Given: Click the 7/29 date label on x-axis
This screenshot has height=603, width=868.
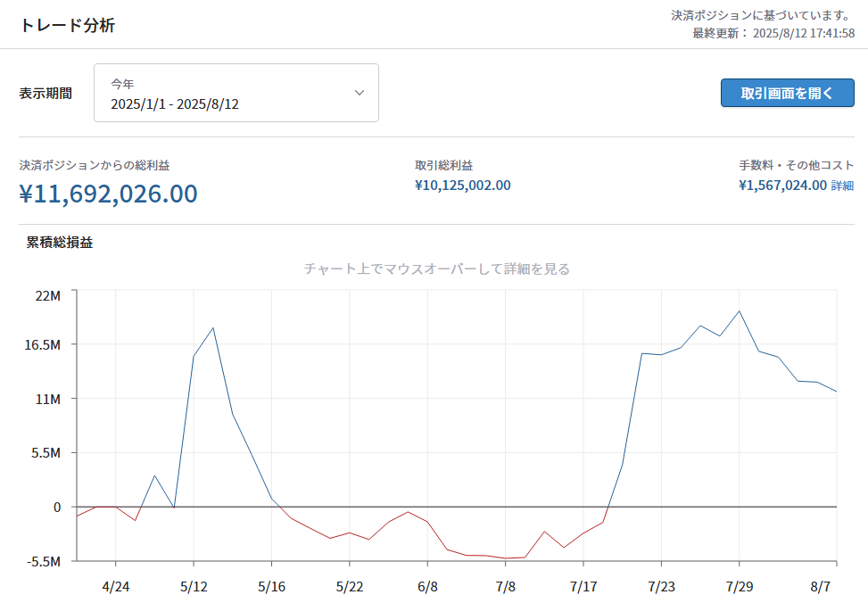Looking at the screenshot, I should point(740,586).
